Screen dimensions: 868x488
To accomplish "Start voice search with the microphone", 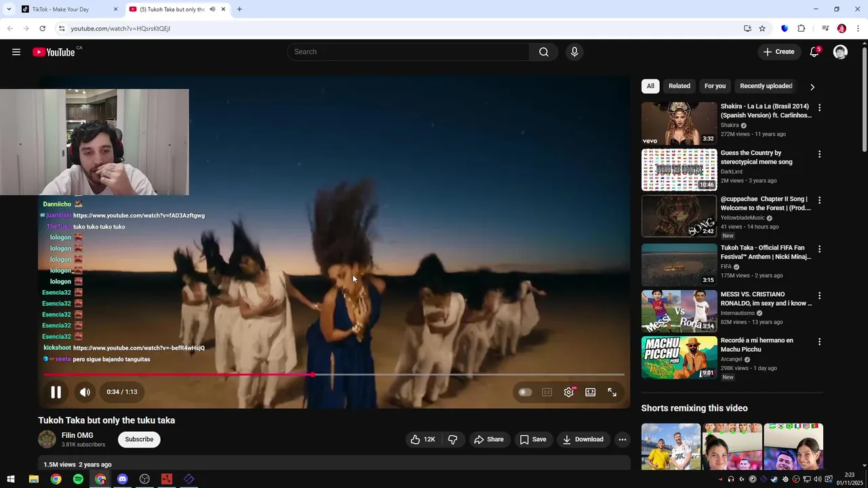I will click(574, 52).
